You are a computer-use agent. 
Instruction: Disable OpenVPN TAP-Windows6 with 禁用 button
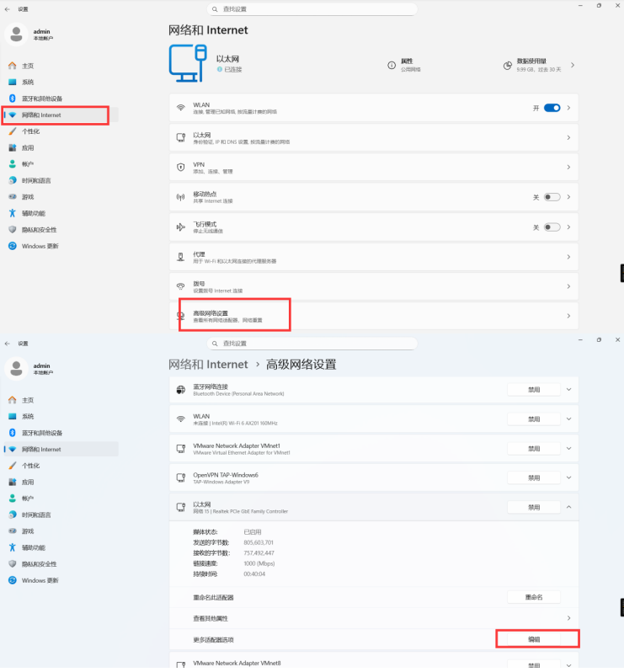click(x=534, y=477)
